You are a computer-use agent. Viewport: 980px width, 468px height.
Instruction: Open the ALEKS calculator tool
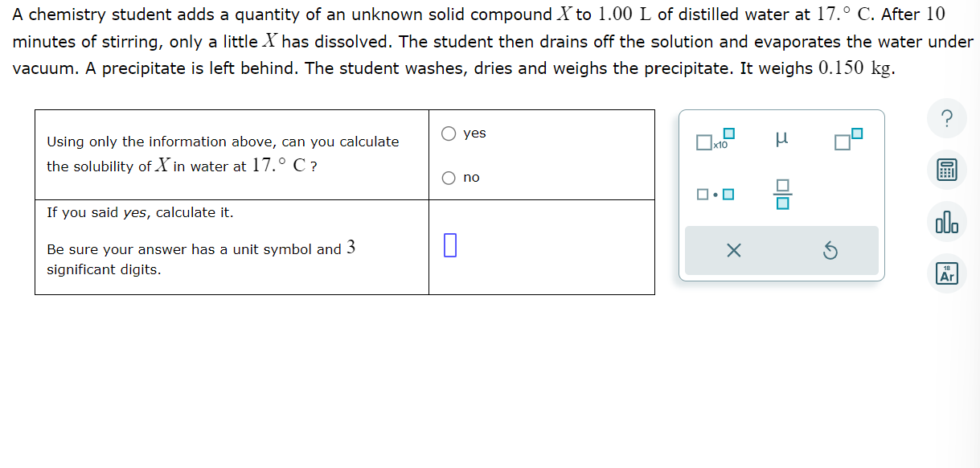tap(947, 170)
